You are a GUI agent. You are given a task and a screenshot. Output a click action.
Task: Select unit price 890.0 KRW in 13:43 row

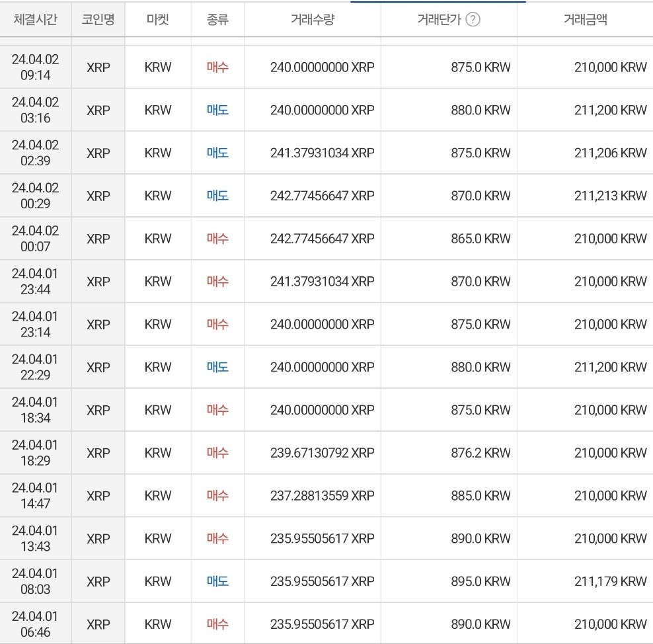(480, 539)
